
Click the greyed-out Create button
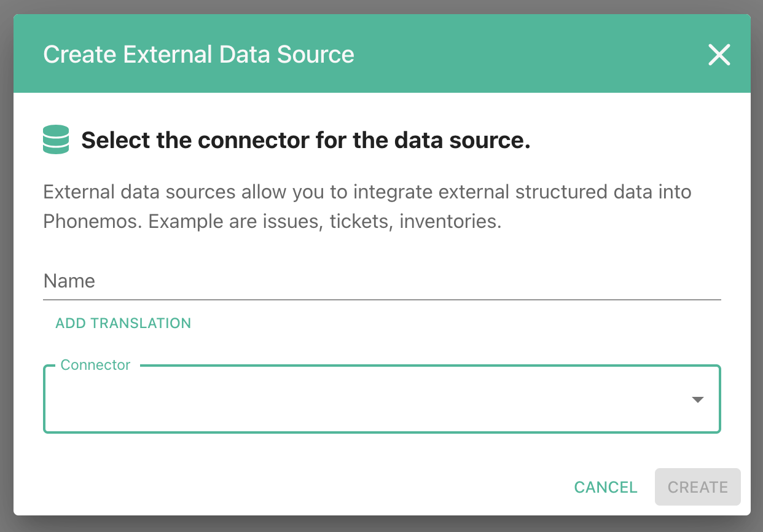(x=697, y=487)
